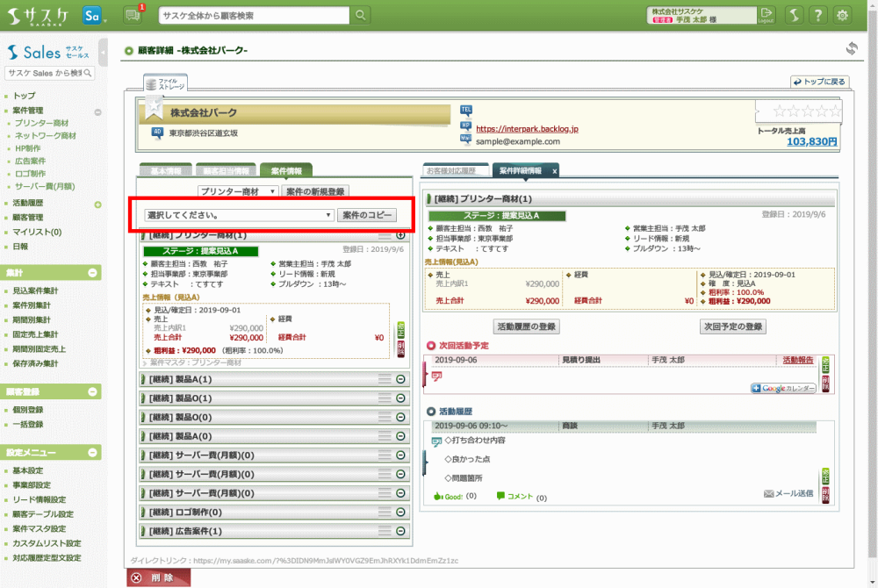Open the 選択してください dropdown
Image resolution: width=878 pixels, height=588 pixels.
239,215
